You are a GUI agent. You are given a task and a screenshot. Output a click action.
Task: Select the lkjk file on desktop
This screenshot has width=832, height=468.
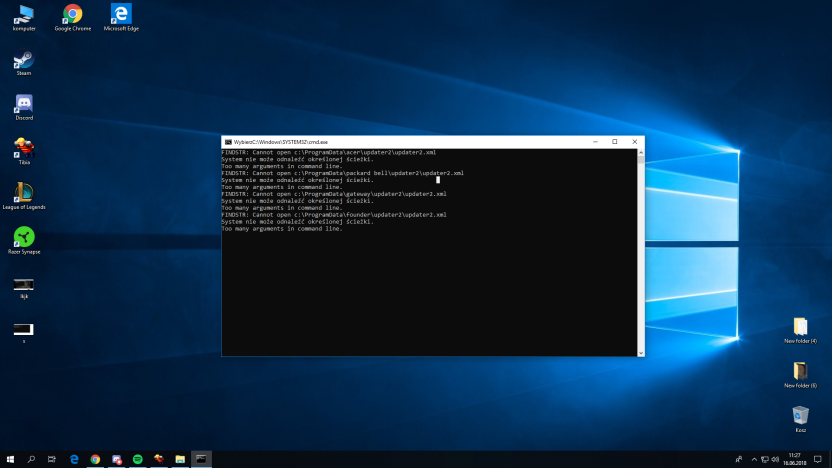click(24, 289)
